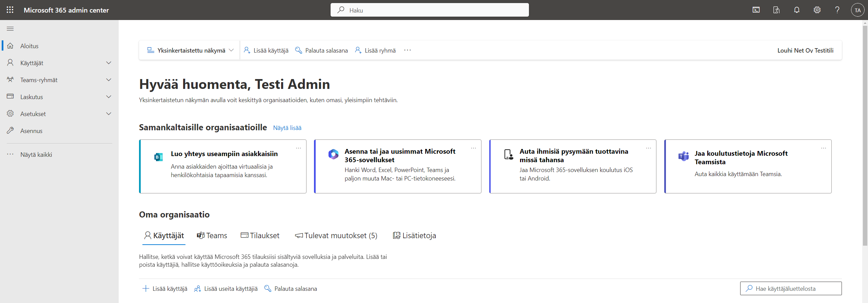Switch to Lisätietoja tab
Viewport: 868px width, 303px height.
click(x=414, y=235)
